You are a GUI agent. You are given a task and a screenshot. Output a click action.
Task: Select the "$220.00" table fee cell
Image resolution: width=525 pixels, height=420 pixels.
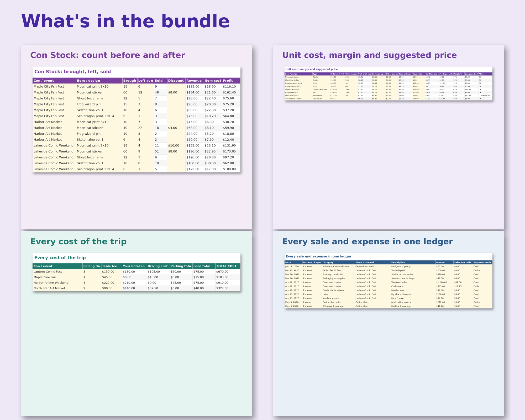(x=112, y=283)
